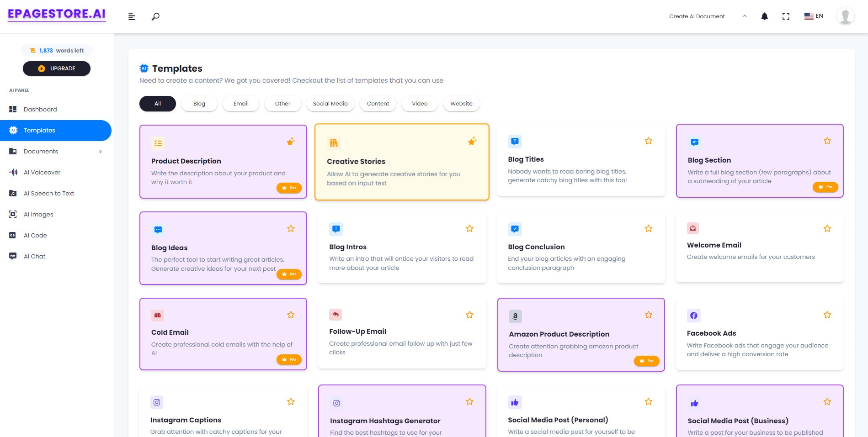Favorite the Blog Conclusion card star
The height and width of the screenshot is (437, 868).
pyautogui.click(x=648, y=229)
